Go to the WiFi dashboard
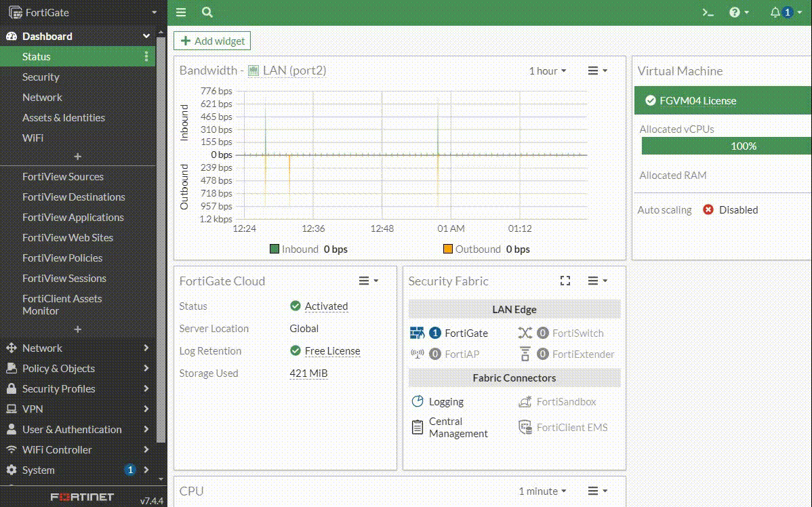 click(33, 138)
